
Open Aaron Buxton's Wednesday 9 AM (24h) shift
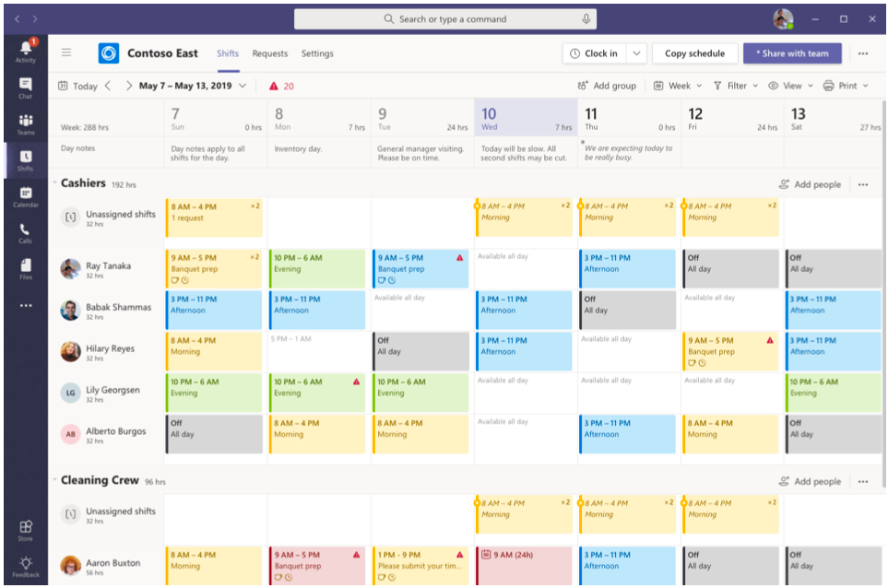tap(525, 566)
